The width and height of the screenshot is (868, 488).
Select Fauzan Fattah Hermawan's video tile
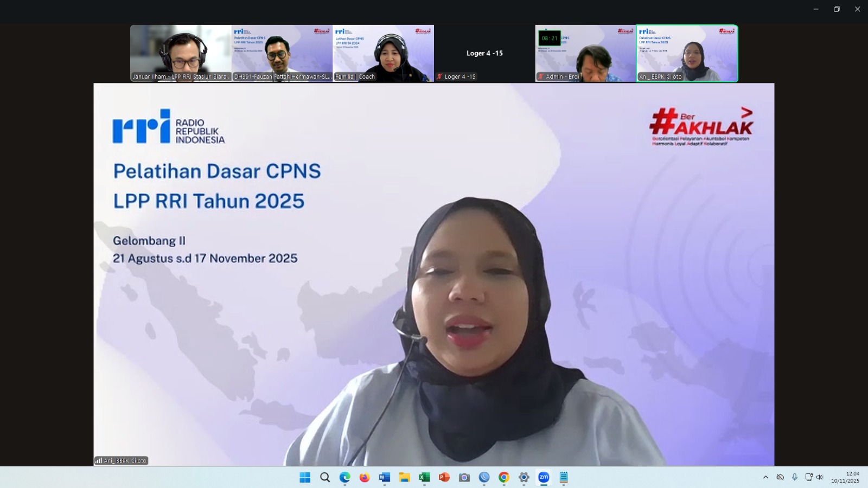coord(282,53)
